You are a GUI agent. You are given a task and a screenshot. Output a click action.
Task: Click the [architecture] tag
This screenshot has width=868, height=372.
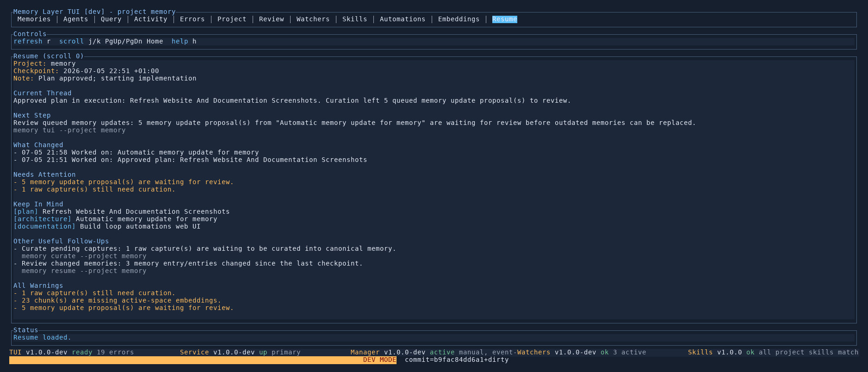tap(42, 219)
